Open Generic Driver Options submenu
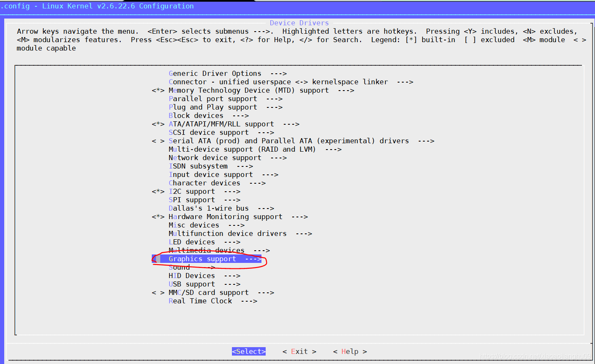The height and width of the screenshot is (364, 595). 228,73
